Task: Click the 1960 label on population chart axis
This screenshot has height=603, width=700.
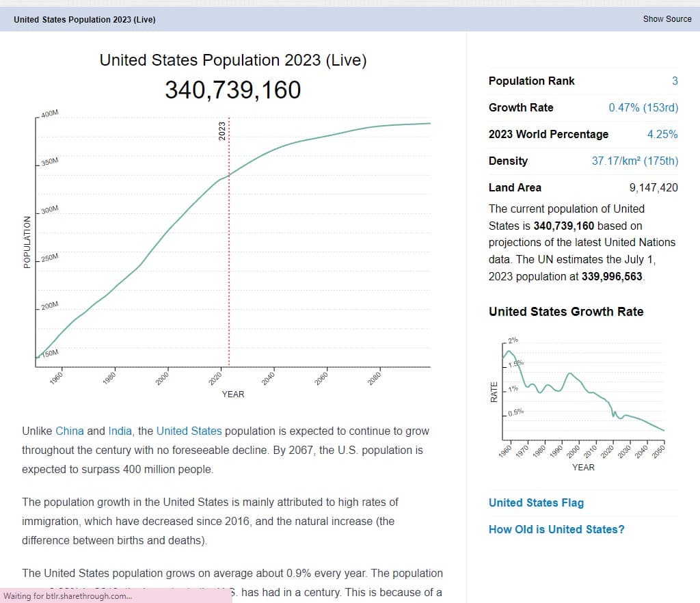Action: [x=57, y=377]
